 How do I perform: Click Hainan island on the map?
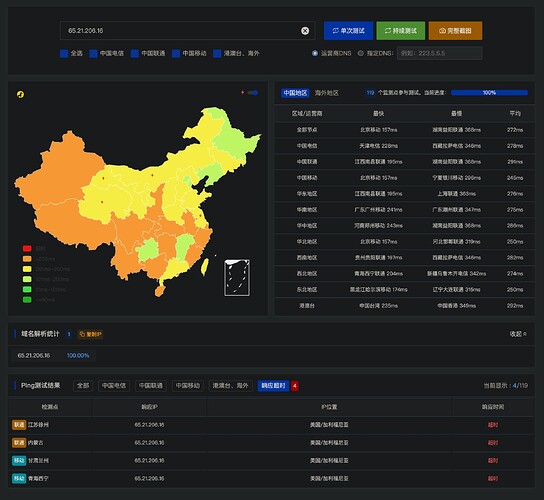click(159, 291)
